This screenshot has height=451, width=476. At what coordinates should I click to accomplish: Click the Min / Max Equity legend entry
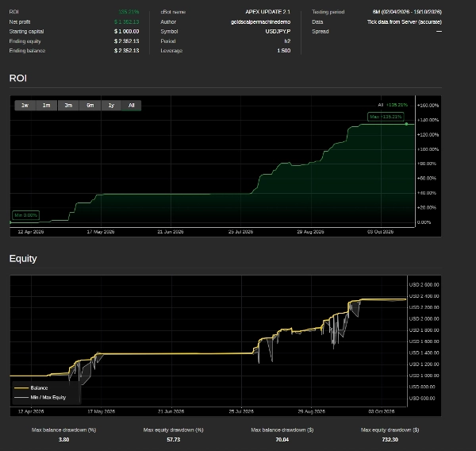pyautogui.click(x=40, y=398)
